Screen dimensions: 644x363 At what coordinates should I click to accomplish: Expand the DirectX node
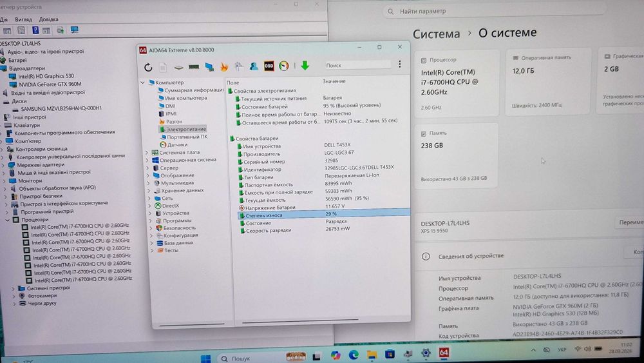coord(150,206)
